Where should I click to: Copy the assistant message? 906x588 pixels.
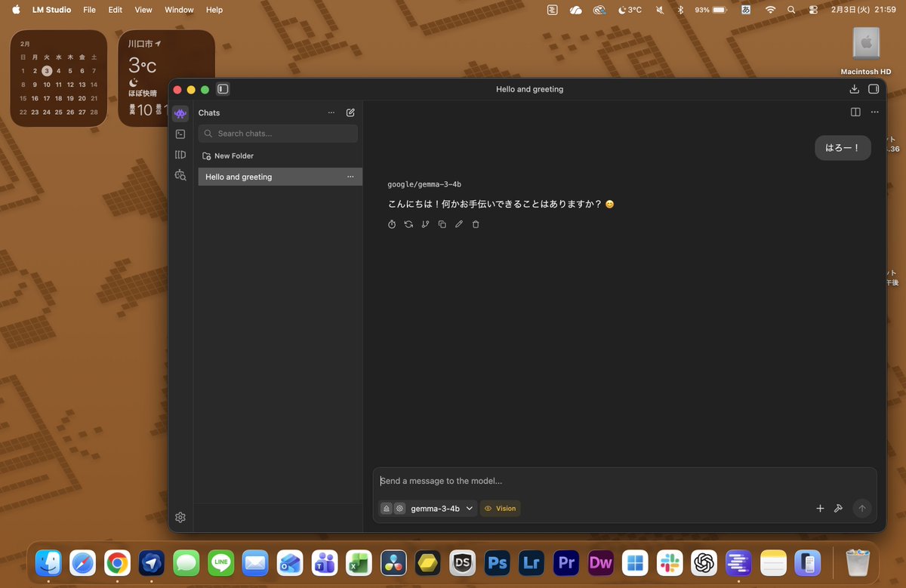coord(442,224)
